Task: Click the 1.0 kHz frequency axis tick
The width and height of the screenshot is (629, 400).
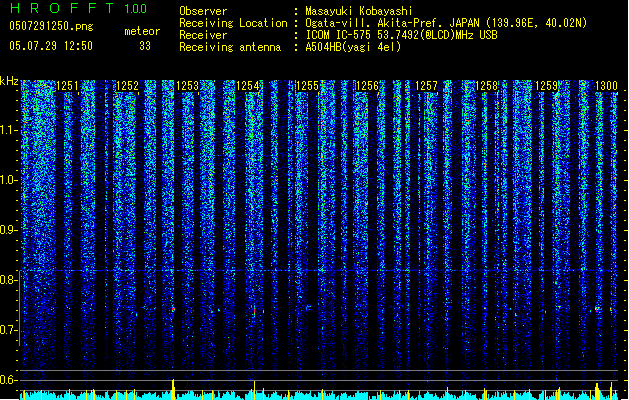Action: 9,180
